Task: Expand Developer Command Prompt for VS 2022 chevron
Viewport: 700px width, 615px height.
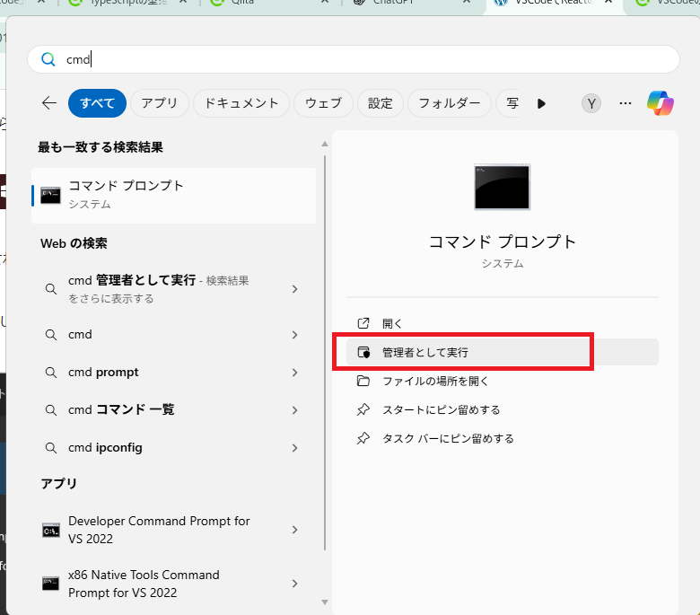Action: pos(294,530)
